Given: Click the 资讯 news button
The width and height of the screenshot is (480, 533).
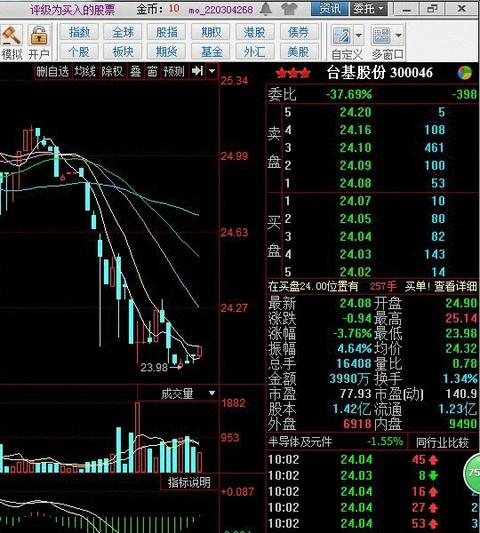Looking at the screenshot, I should 330,8.
